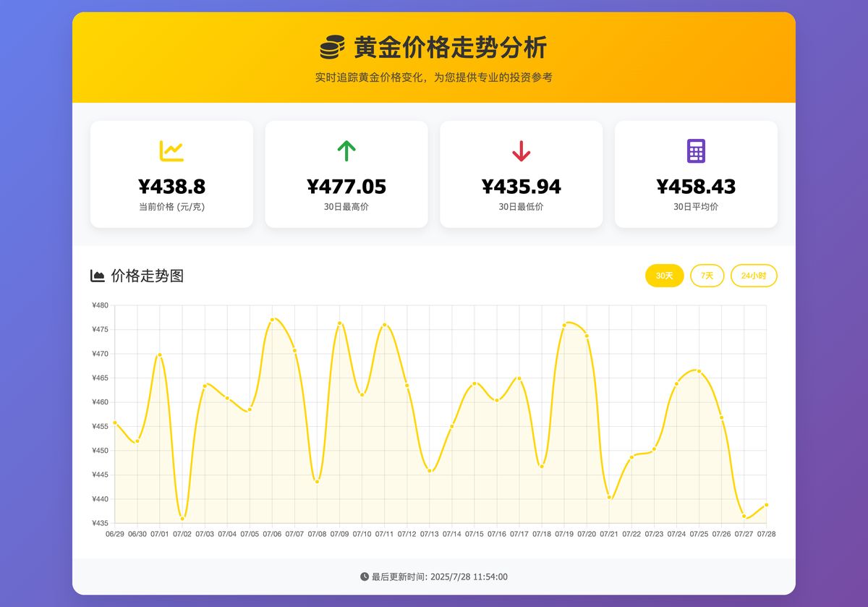Click the 07/02 lowest data point
Screen dimensions: 868x607
(182, 519)
